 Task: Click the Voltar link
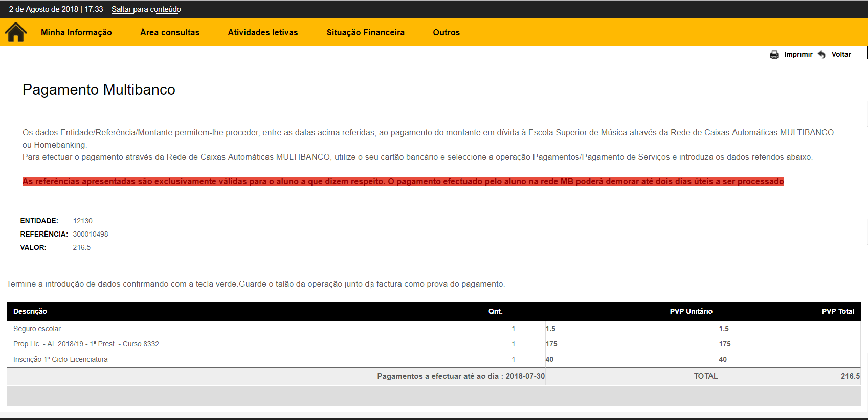click(x=841, y=54)
